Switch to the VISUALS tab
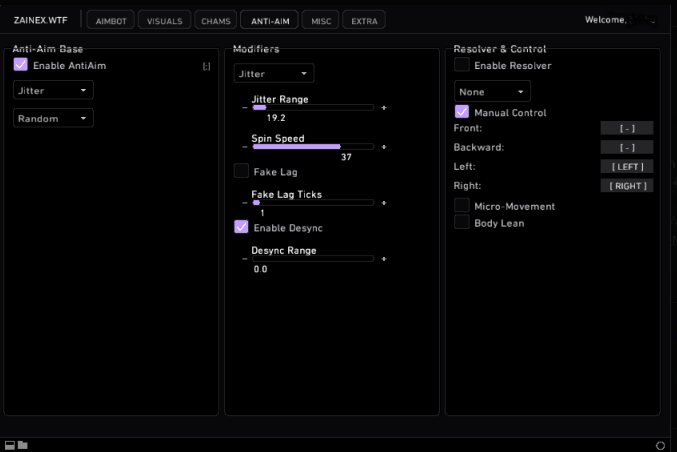This screenshot has width=677, height=452. tap(163, 20)
